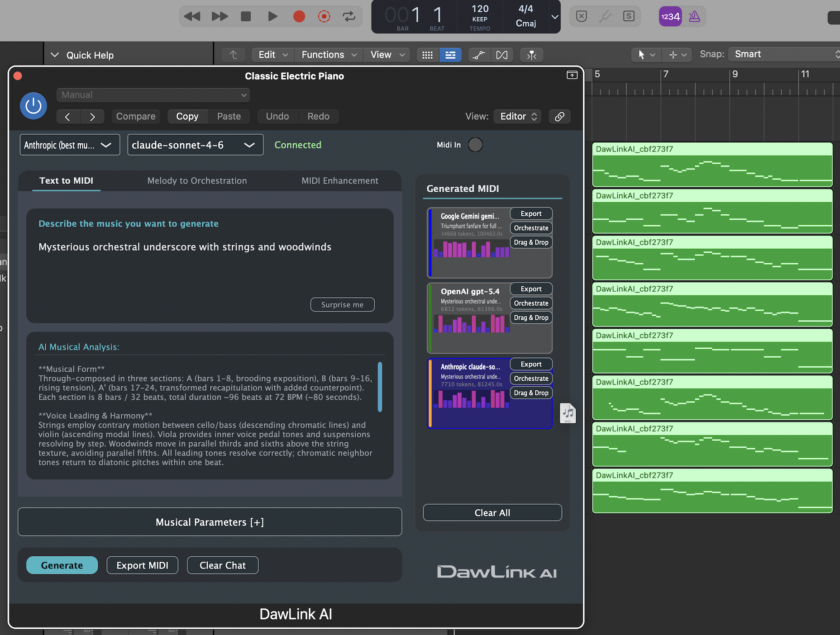Toggle automation curve icon
The height and width of the screenshot is (635, 840).
pos(479,55)
